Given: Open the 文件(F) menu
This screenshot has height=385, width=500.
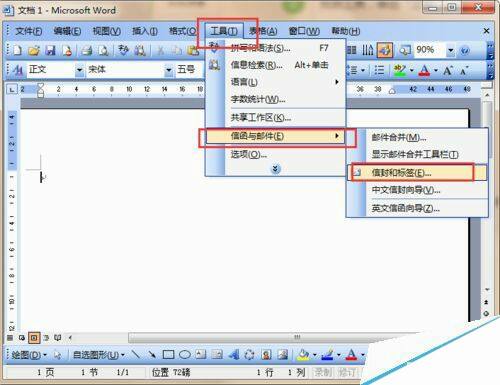Looking at the screenshot, I should (28, 31).
